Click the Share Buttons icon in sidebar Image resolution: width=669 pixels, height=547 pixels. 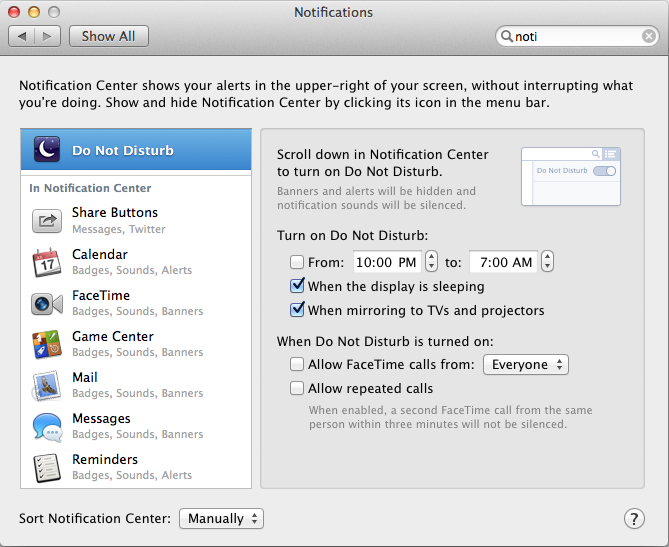point(47,220)
